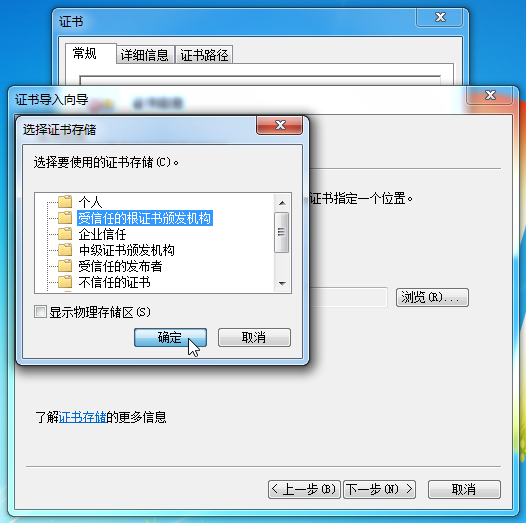
Task: Switch to the 详细信息 tab
Action: [145, 55]
